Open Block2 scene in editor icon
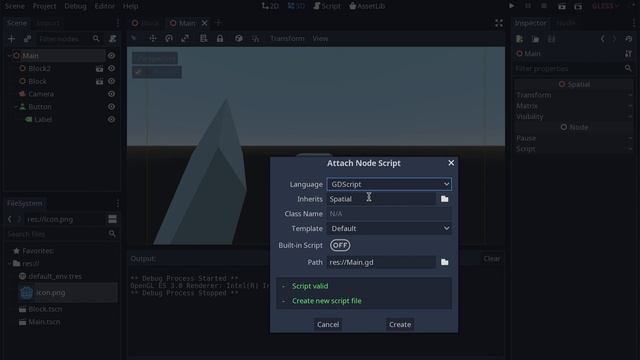This screenshot has width=640, height=360. coord(99,69)
